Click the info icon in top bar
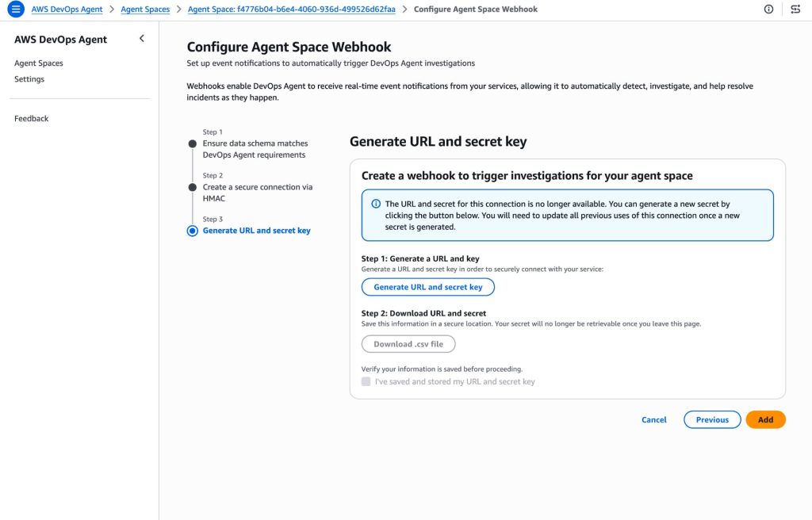812x520 pixels. click(x=768, y=10)
